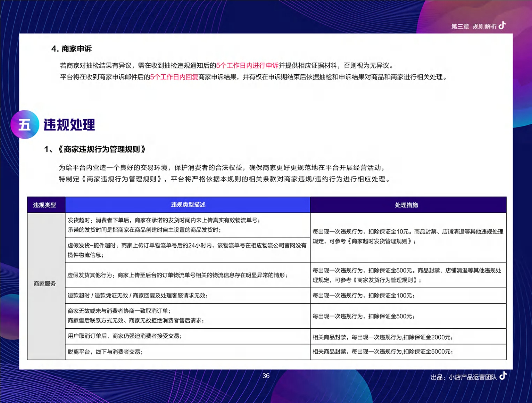The image size is (532, 403).
Task: Click the 虚假发货-揽件超时 description cell
Action: tap(187, 250)
